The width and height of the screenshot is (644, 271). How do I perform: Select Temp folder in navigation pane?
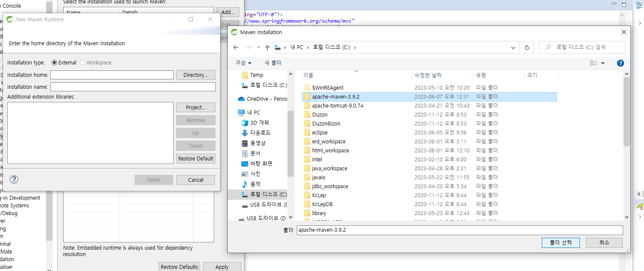(252, 75)
